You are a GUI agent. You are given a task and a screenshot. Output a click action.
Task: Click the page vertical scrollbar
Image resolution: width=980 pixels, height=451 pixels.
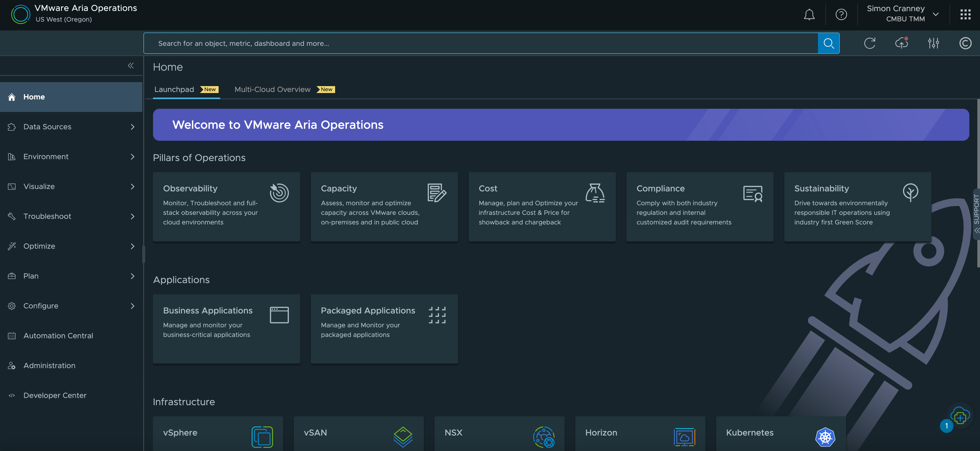978,183
